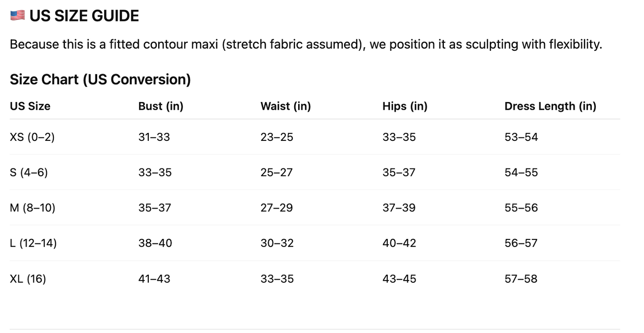644x333 pixels.
Task: Click the XL hips value 43–45
Action: [x=399, y=279]
